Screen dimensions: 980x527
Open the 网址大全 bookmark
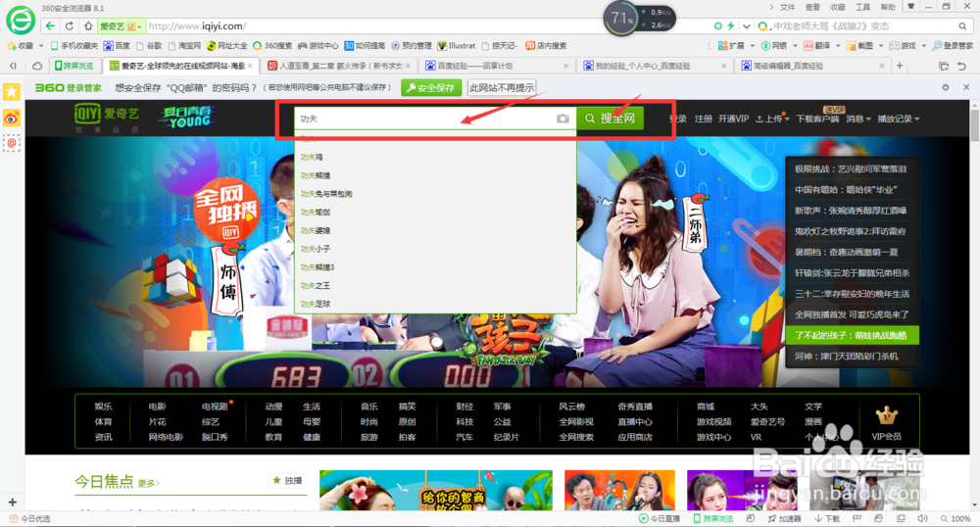click(227, 46)
